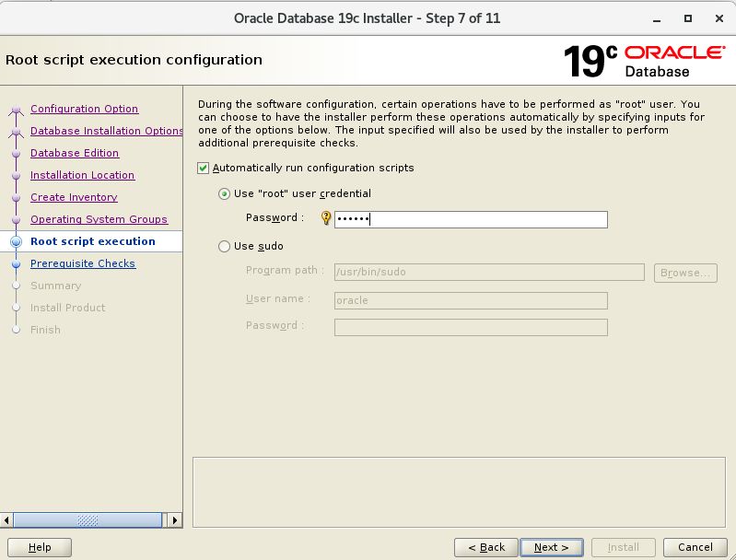The width and height of the screenshot is (736, 560).
Task: Toggle Automatically run configuration scripts checkbox
Action: [x=204, y=168]
